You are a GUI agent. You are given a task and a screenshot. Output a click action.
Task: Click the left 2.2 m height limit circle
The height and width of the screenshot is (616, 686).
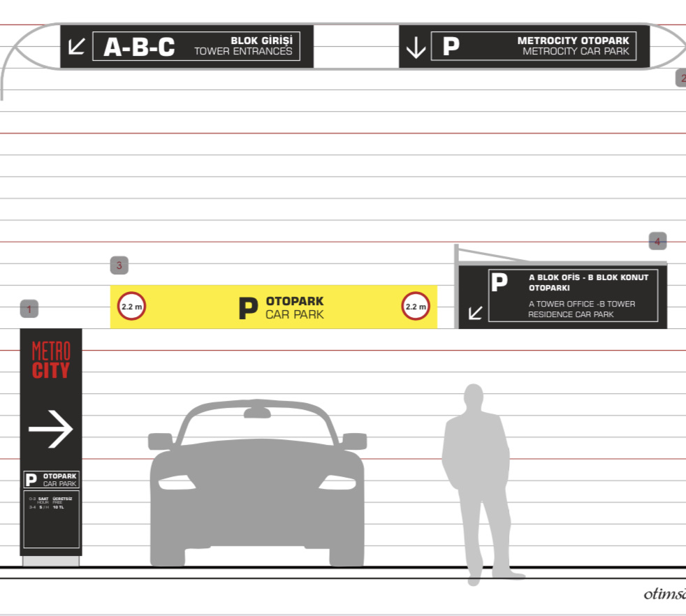tap(132, 306)
